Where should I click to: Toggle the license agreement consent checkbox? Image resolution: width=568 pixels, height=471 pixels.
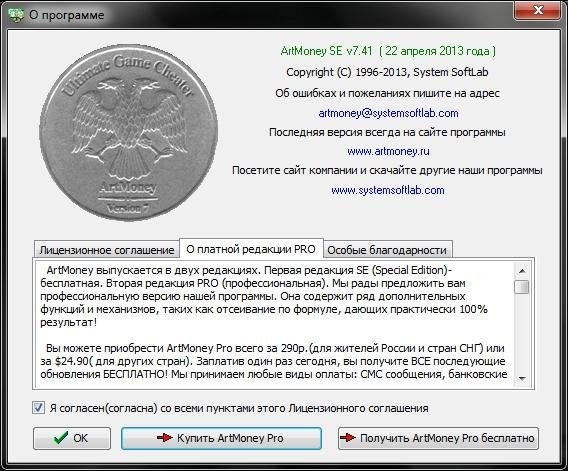point(38,408)
